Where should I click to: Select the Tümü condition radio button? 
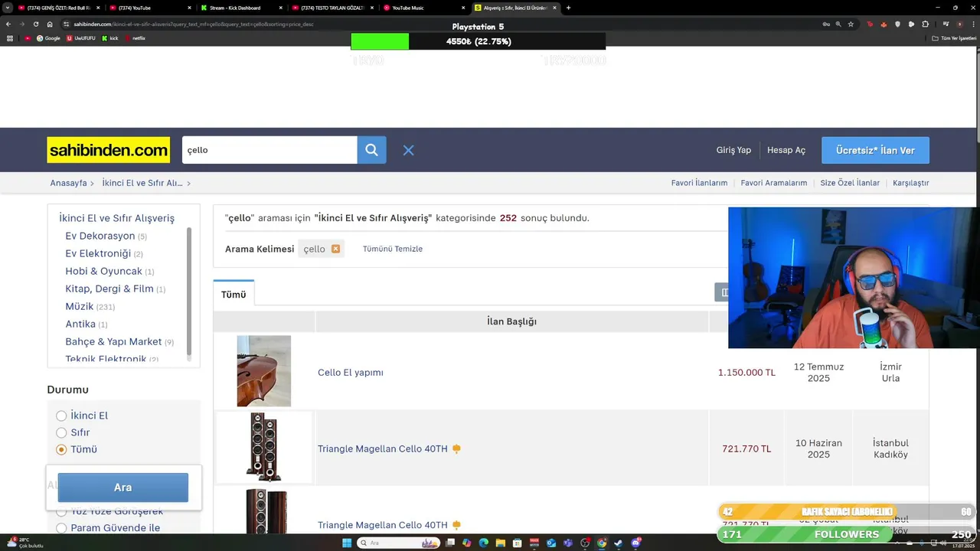coord(61,449)
